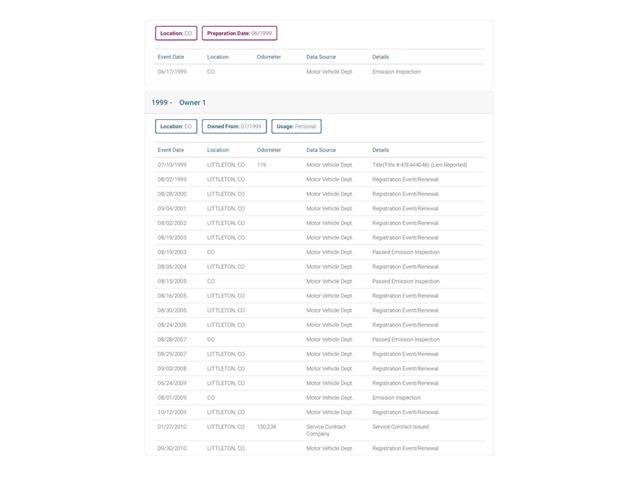Click the Owned From 07/1999 badge
This screenshot has width=640, height=480.
pyautogui.click(x=234, y=127)
